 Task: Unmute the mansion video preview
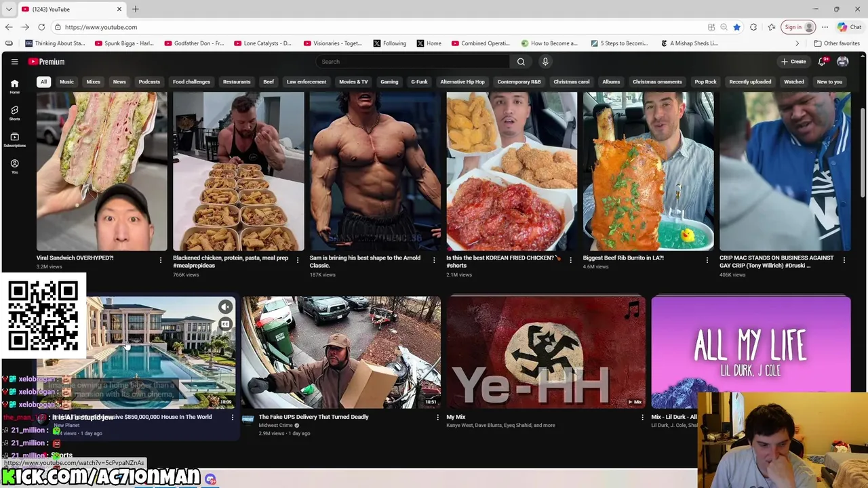tap(225, 307)
